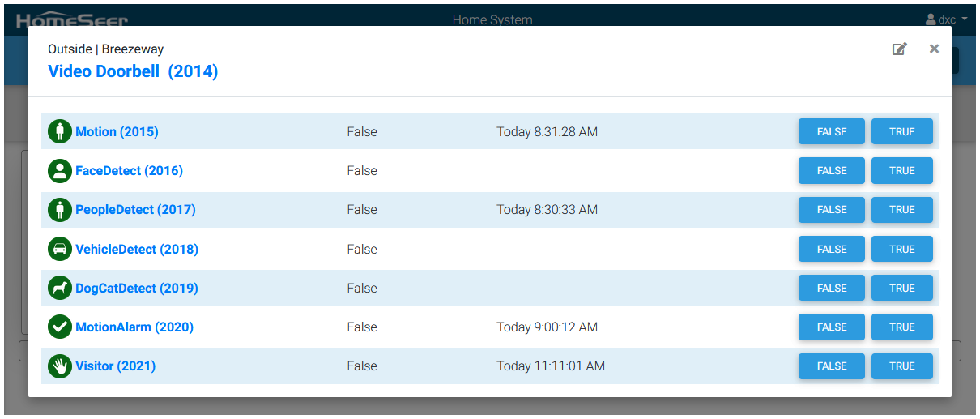Set VehicleDetect to TRUE

(x=901, y=249)
